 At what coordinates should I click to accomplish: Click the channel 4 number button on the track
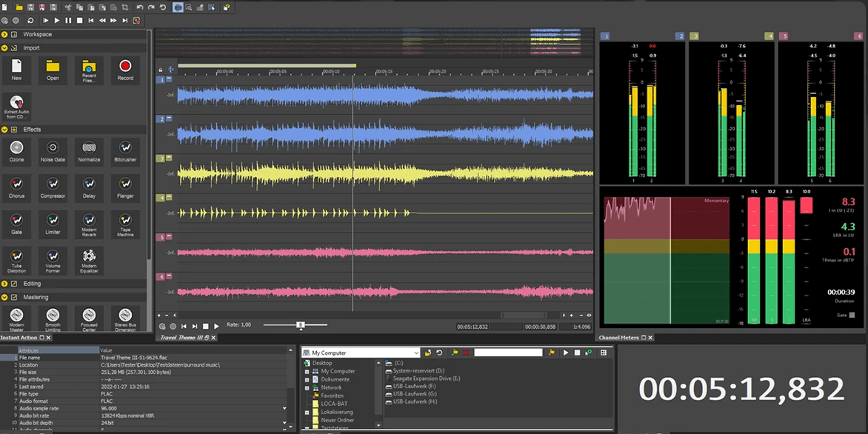click(161, 198)
